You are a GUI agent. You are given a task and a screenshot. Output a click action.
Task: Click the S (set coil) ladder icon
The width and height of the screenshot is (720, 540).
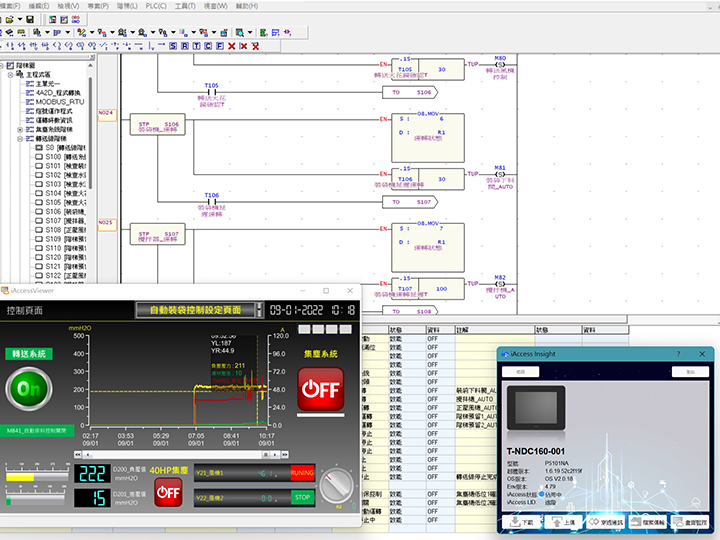point(173,46)
